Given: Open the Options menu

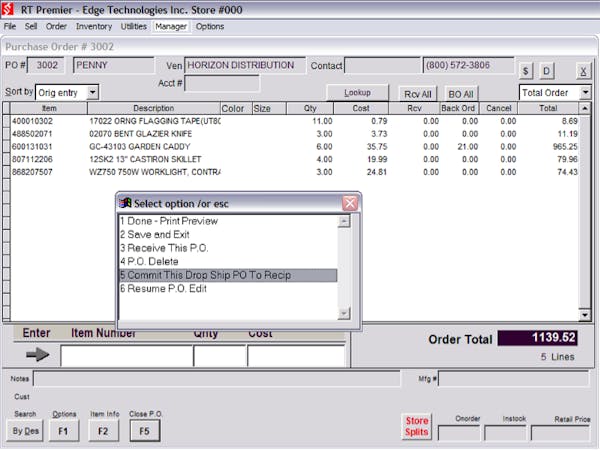Looking at the screenshot, I should pyautogui.click(x=210, y=26).
